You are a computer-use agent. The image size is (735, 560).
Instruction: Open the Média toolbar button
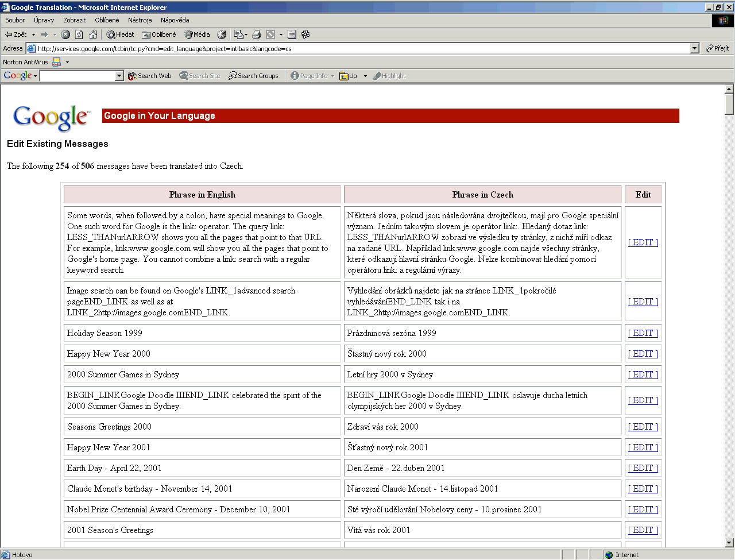(x=197, y=34)
